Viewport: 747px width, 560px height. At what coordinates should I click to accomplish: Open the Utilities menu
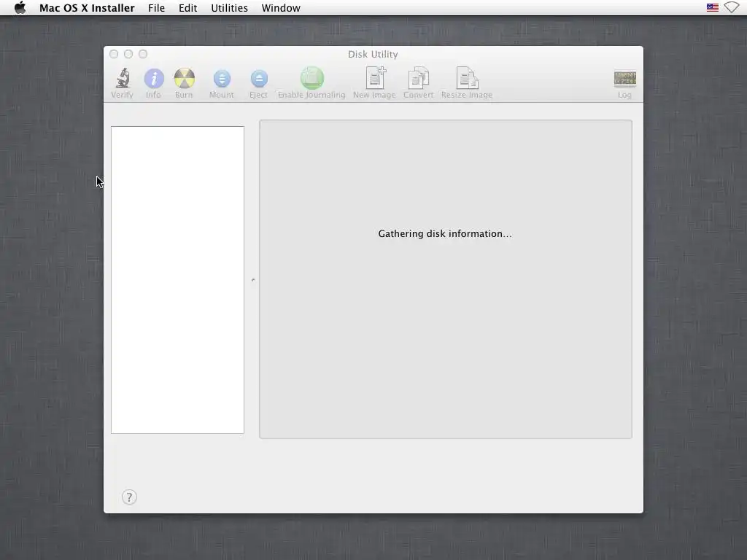229,8
